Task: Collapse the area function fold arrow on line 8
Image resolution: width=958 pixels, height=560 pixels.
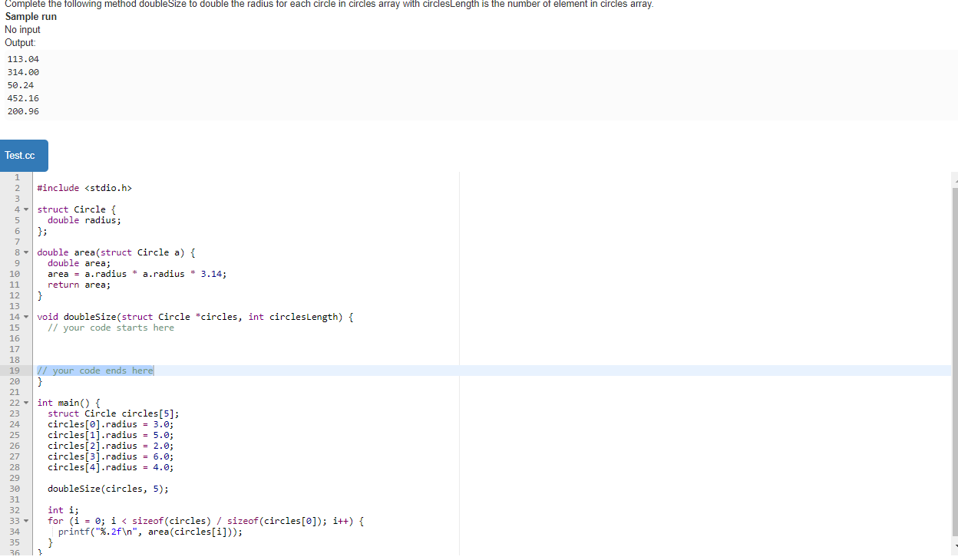Action: tap(27, 252)
